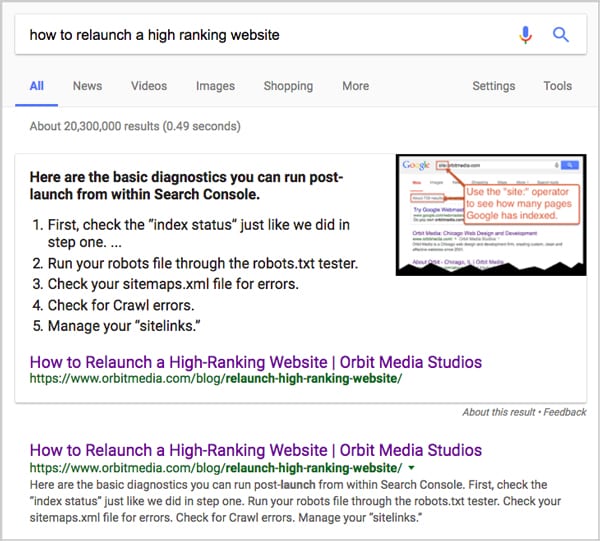
Task: Open the featured snippet thumbnail image
Action: tap(491, 215)
